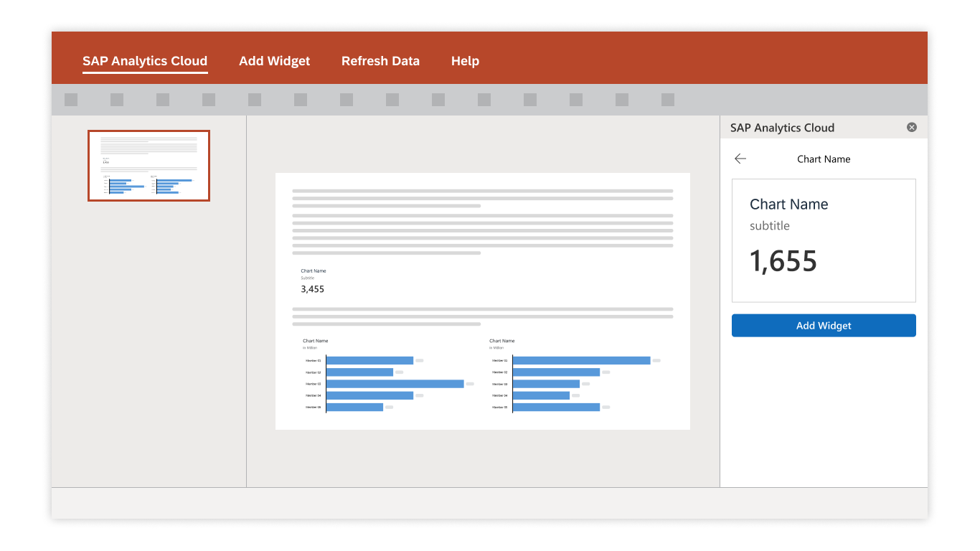This screenshot has height=551, width=980.
Task: Click the top paragraph of document text
Action: [482, 198]
